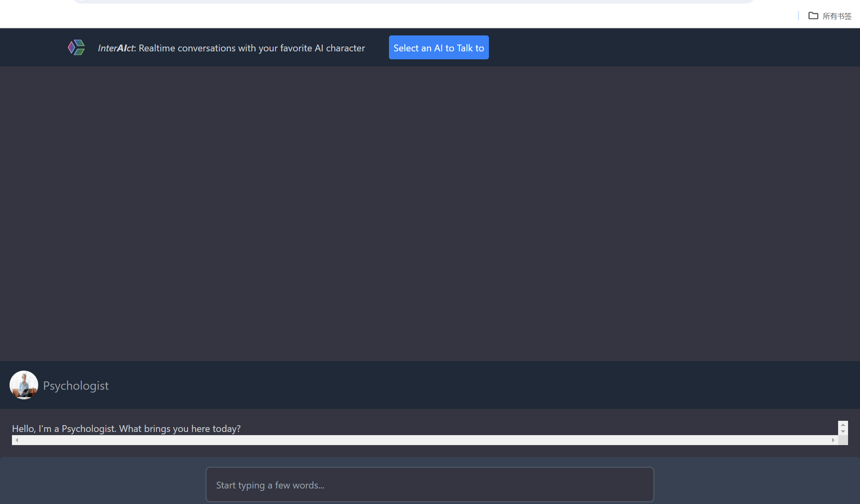Click the InterAIct title in the header

pyautogui.click(x=116, y=48)
